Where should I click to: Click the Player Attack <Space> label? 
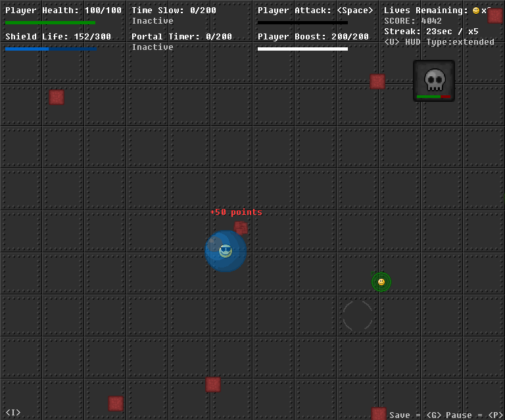tap(316, 11)
